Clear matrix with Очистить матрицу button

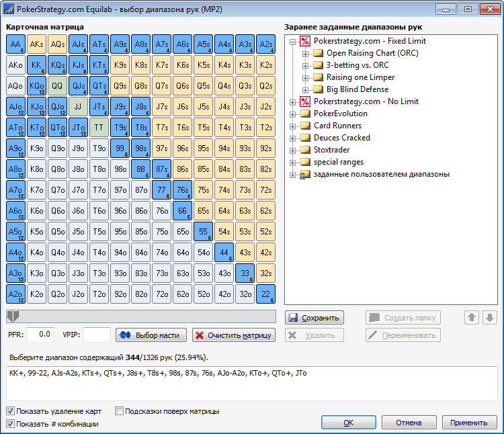pos(234,335)
